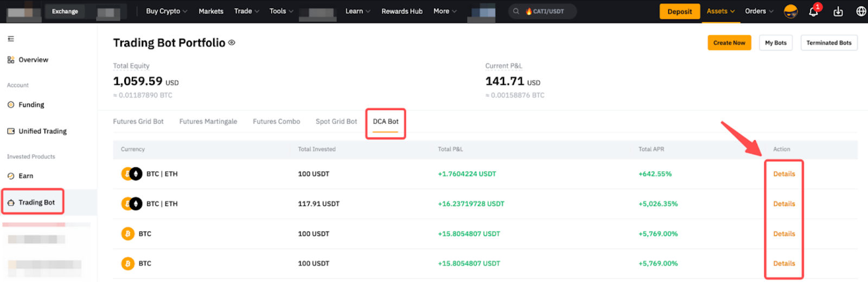Click the download app icon
Viewport: 868px width, 282px height.
click(838, 11)
